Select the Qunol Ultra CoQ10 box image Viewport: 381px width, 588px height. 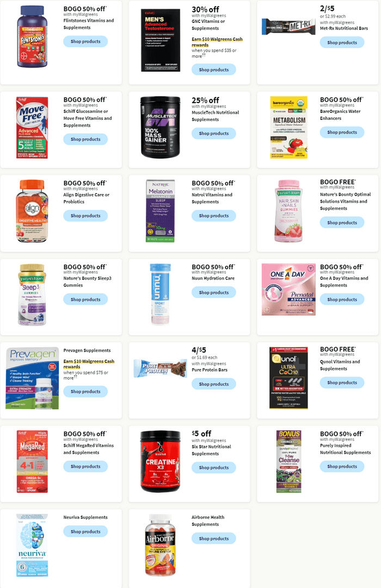pos(288,378)
